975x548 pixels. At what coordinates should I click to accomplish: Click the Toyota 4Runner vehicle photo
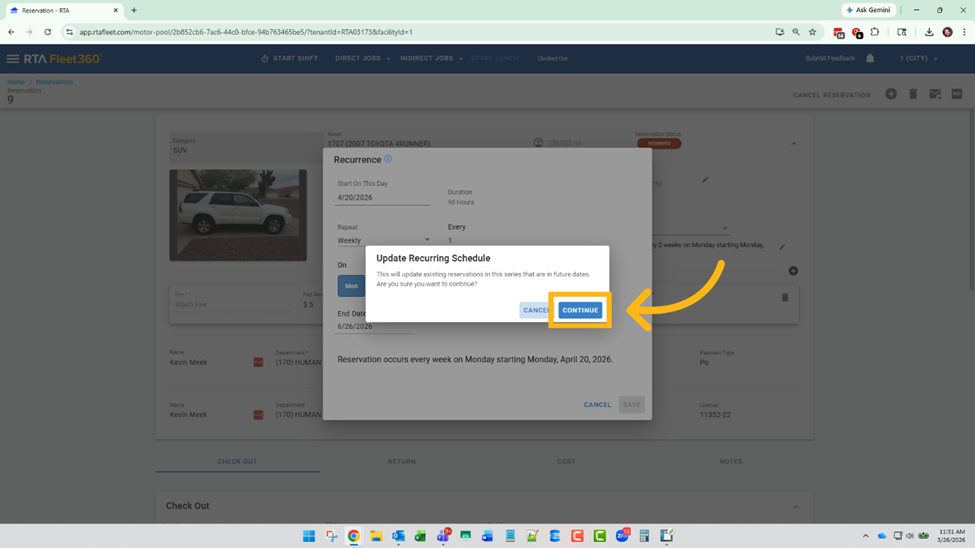(x=238, y=214)
